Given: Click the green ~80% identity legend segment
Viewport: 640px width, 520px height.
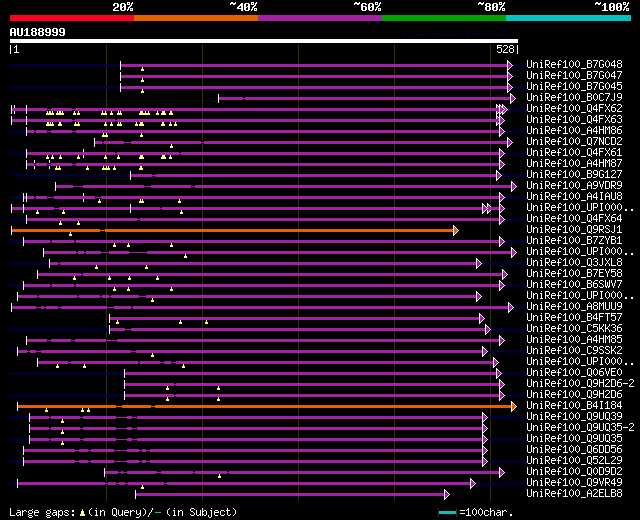Looking at the screenshot, I should 444,18.
